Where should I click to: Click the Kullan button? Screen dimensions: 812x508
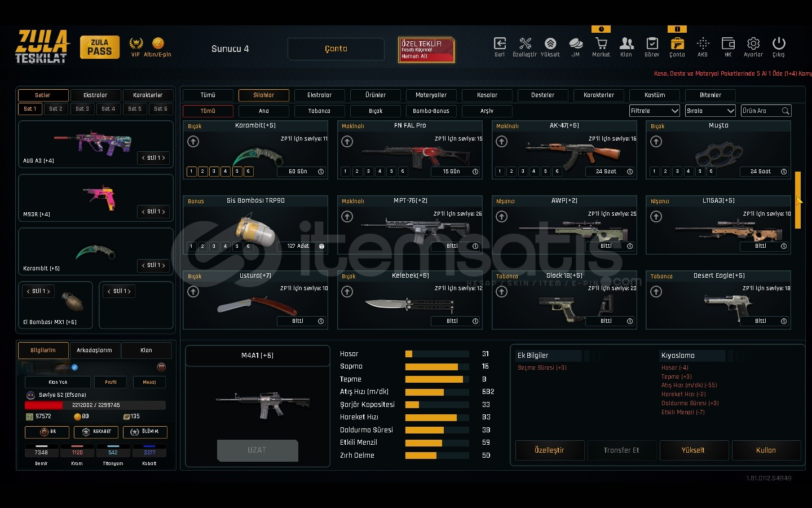766,450
